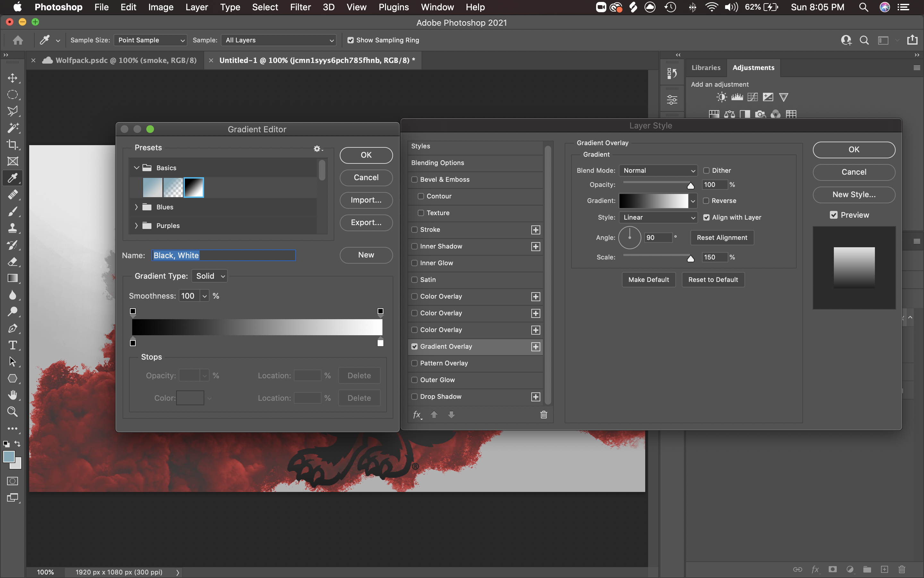Disable the Gradient Overlay checkbox

click(x=414, y=347)
